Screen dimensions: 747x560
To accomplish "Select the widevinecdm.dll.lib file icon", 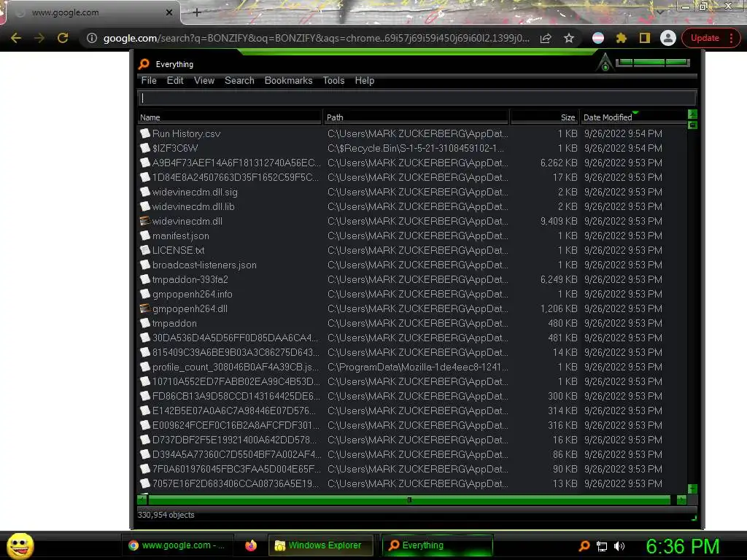I will coord(145,206).
